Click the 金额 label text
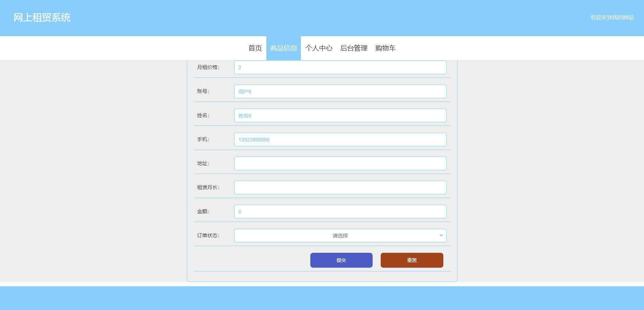644x310 pixels. (203, 212)
